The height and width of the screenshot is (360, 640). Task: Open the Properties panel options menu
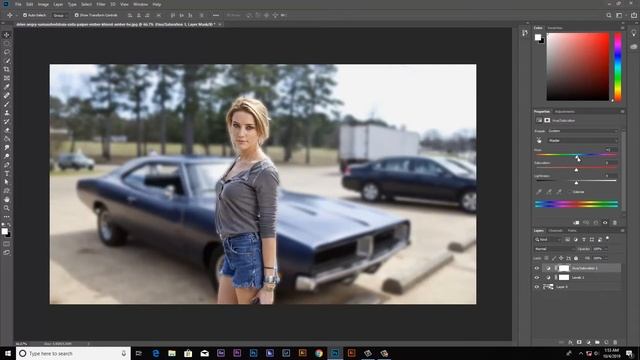click(622, 111)
